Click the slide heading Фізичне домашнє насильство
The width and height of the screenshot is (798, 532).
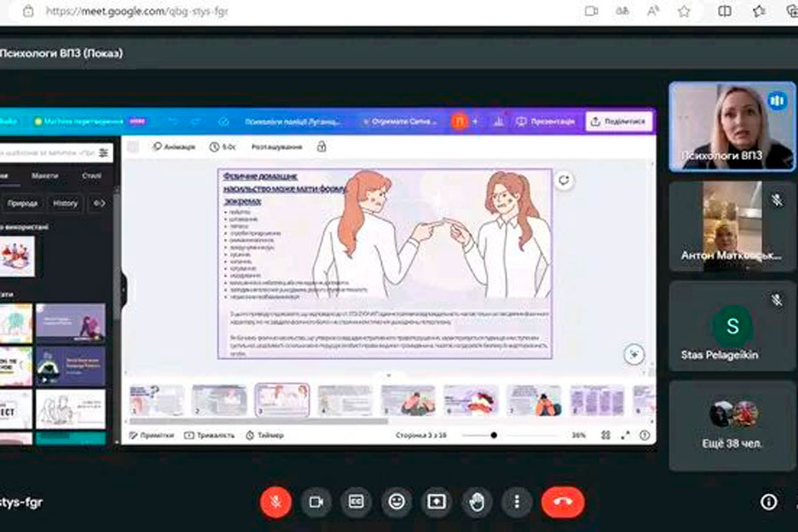(283, 188)
